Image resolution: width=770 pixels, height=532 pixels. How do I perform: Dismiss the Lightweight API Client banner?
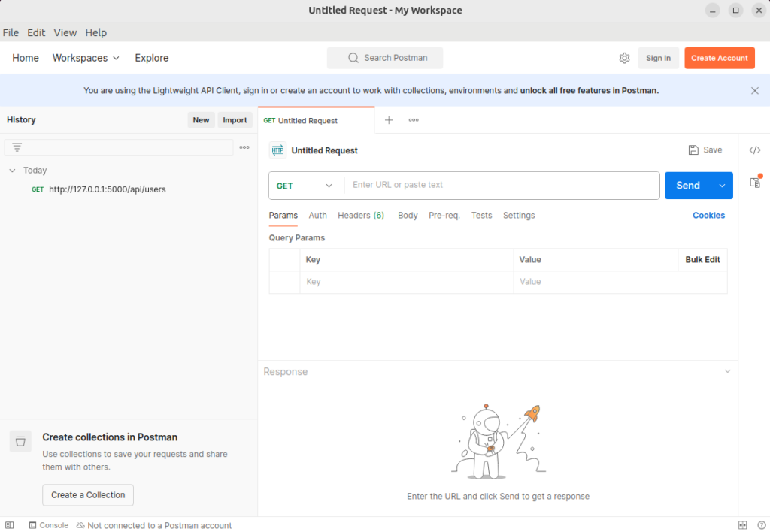755,91
